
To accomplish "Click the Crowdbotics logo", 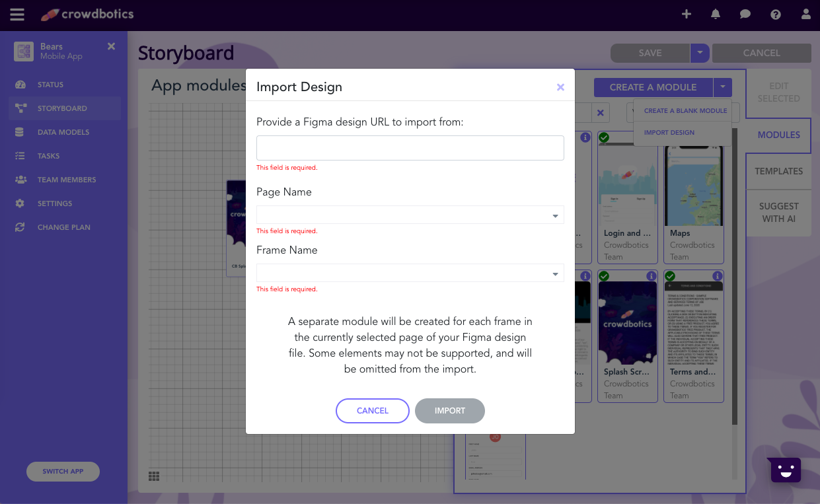I will pyautogui.click(x=87, y=14).
